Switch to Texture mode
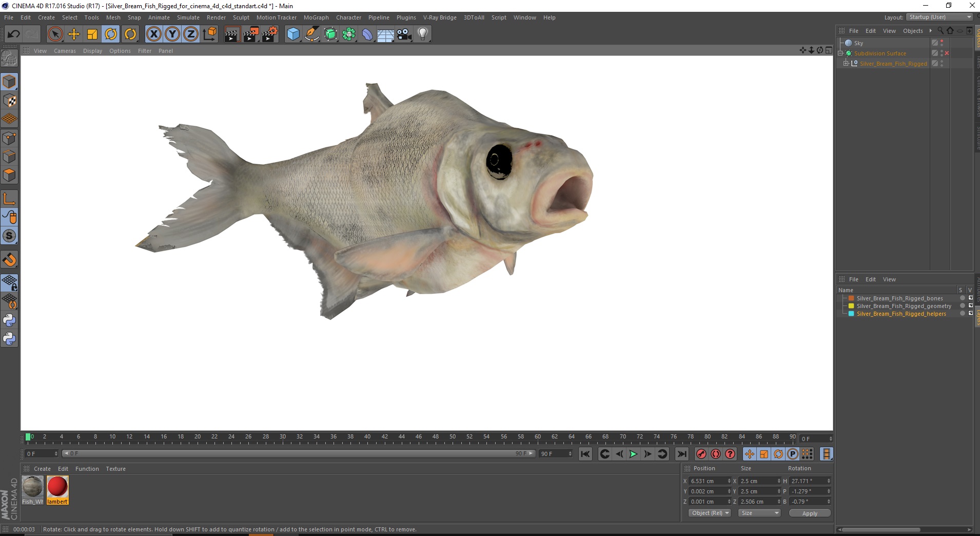 (9, 101)
